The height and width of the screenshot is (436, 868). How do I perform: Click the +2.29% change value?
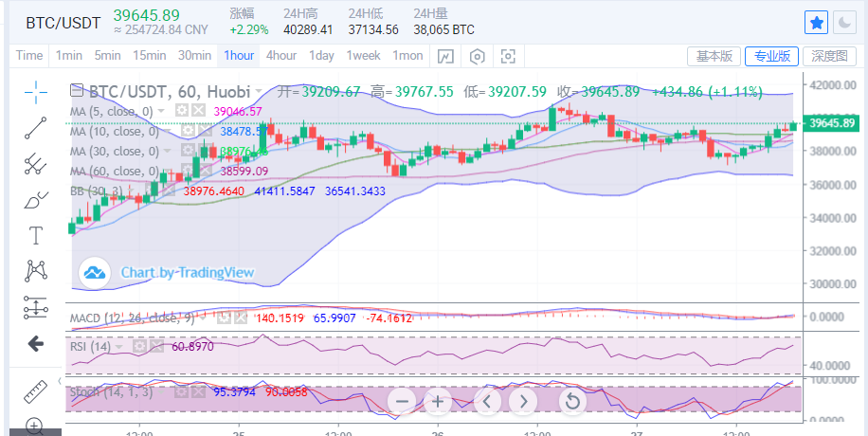click(249, 30)
